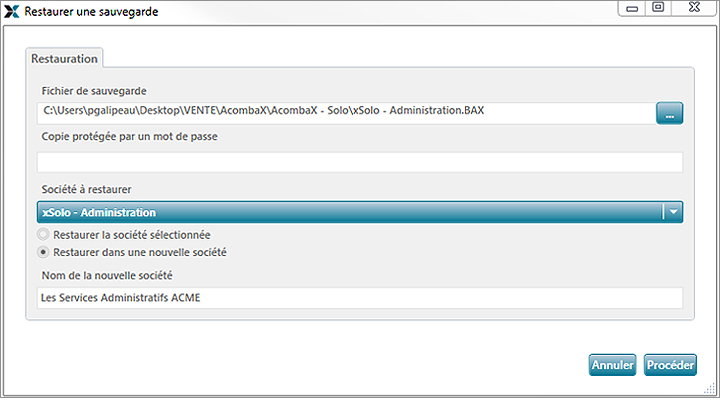Click the password field for protected copy

[x=360, y=163]
